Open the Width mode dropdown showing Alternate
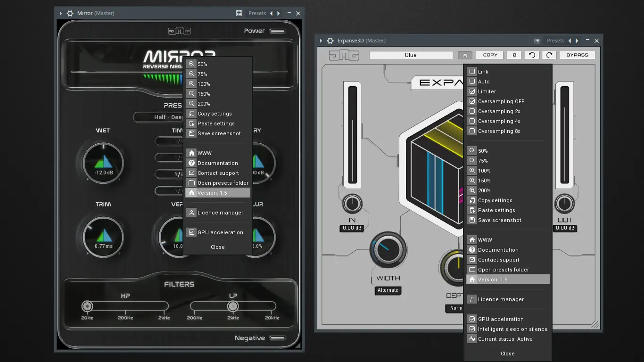Image resolution: width=644 pixels, height=362 pixels. tap(388, 290)
